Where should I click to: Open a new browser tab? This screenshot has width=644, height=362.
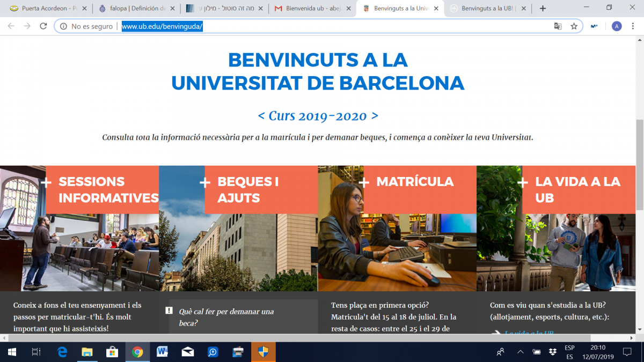pos(543,8)
